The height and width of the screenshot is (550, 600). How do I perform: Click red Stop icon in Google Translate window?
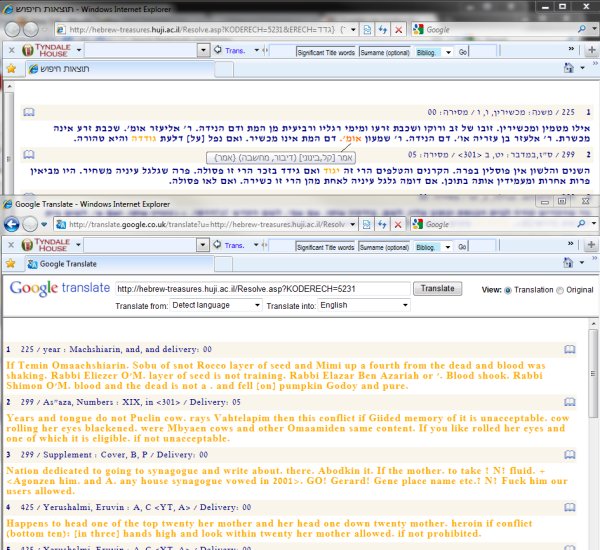point(398,224)
